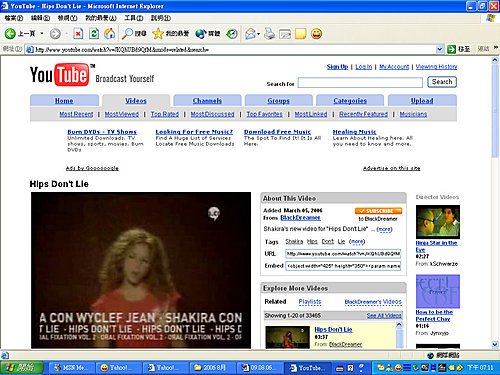Click the page scrollbar down arrow

pyautogui.click(x=495, y=345)
